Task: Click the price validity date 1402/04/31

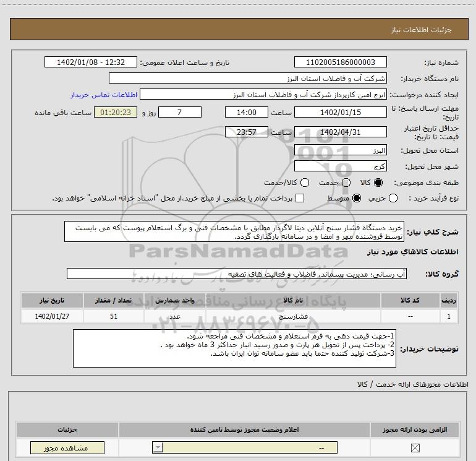Action: click(340, 132)
